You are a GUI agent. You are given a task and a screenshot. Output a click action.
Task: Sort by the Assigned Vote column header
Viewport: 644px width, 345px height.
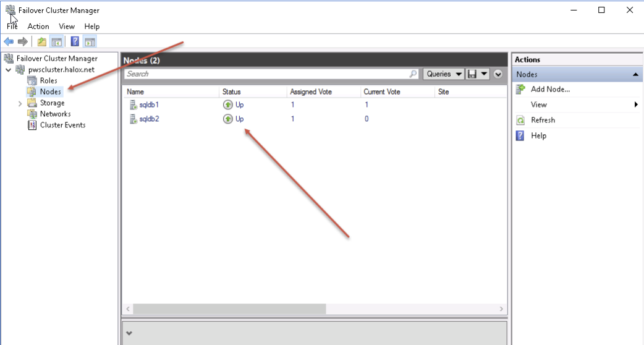point(323,92)
